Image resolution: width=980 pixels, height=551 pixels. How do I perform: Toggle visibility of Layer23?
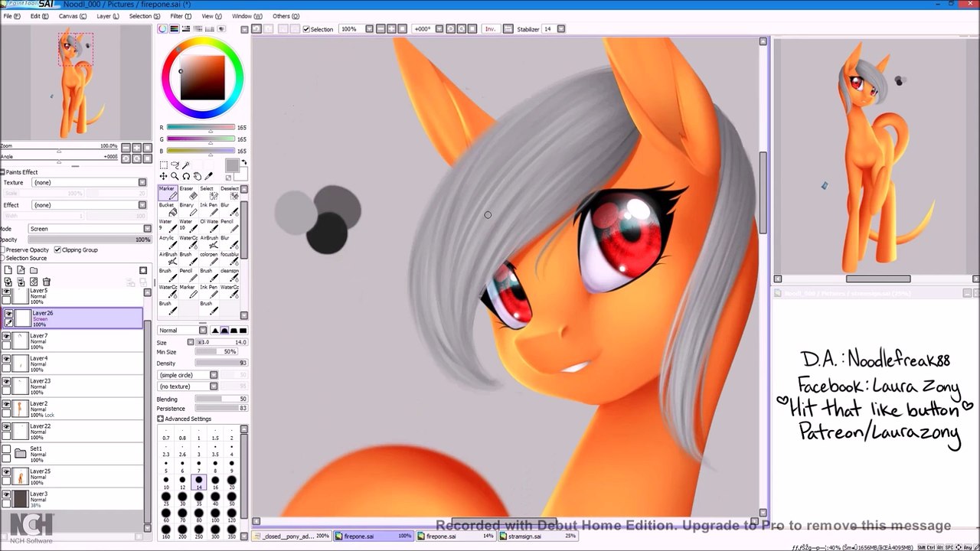tap(7, 382)
